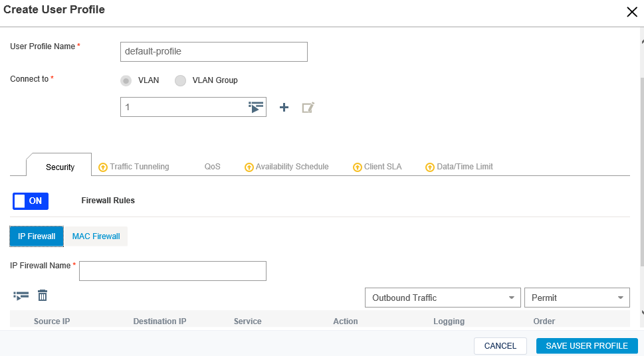Screen dimensions: 644x356
Task: Switch to the QoS tab
Action: [x=212, y=167]
